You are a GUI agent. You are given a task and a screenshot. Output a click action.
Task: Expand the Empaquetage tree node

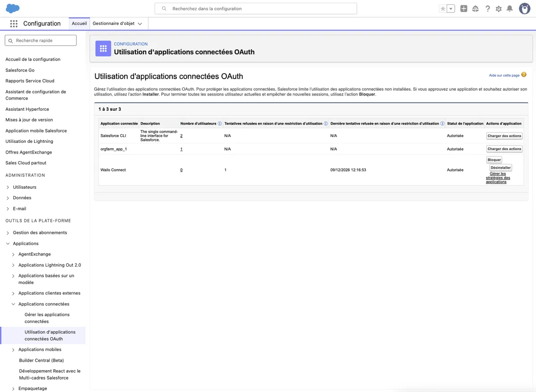click(13, 389)
